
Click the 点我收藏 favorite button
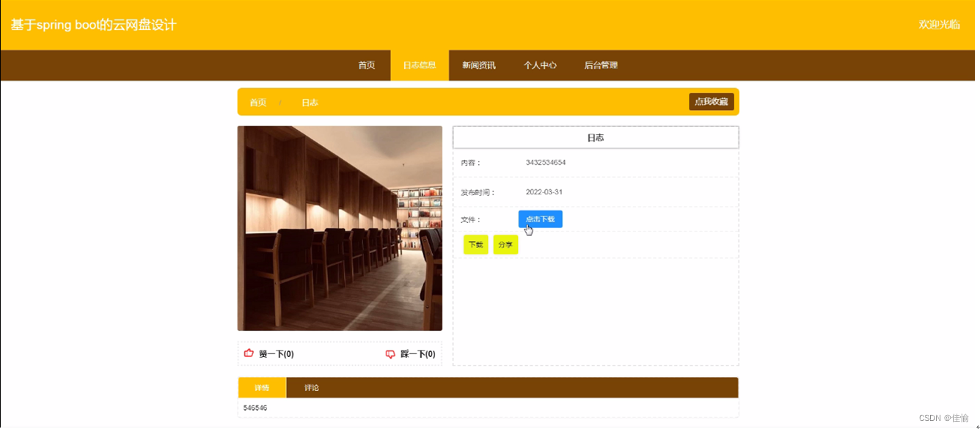[x=712, y=102]
